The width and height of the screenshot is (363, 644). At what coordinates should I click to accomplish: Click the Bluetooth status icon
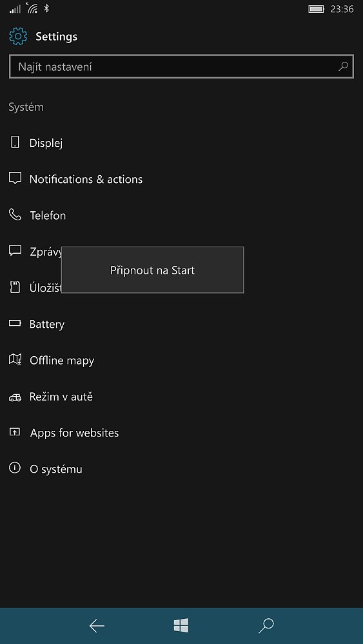46,8
